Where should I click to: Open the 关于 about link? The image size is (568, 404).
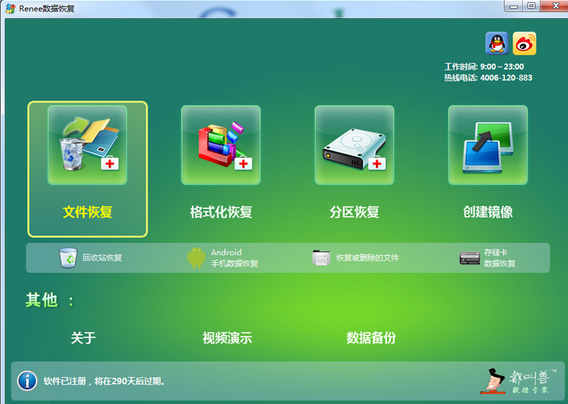(x=83, y=338)
